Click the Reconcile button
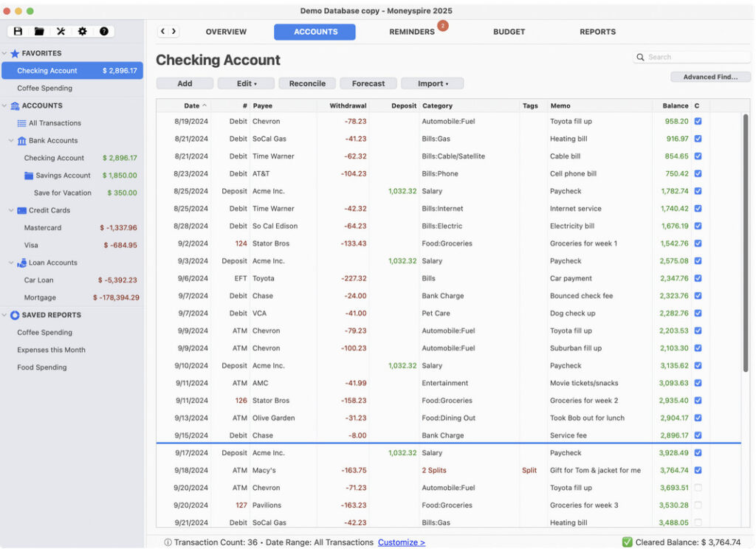756x560 pixels. [307, 83]
